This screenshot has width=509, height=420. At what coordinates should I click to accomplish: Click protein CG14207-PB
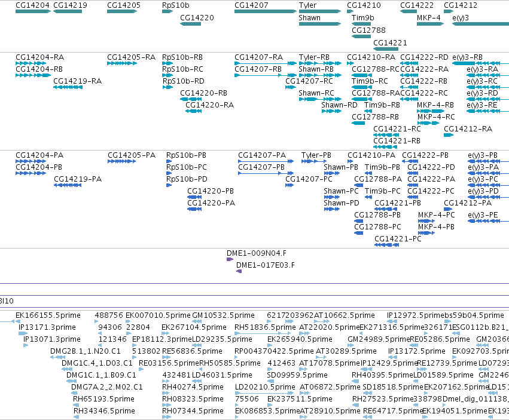click(x=261, y=167)
